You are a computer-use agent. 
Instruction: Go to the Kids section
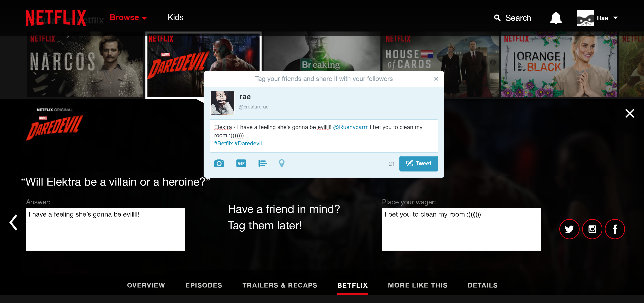coord(175,18)
